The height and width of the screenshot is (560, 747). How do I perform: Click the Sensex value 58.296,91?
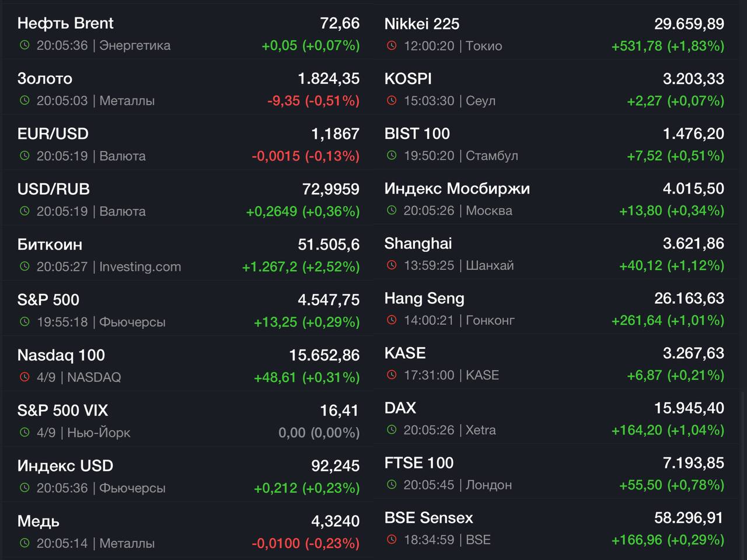click(x=689, y=517)
